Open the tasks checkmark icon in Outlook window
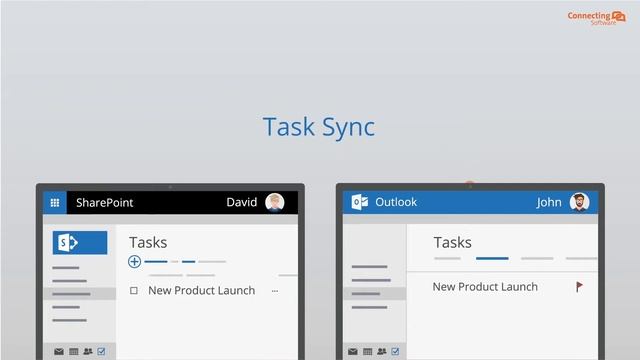640x360 pixels. [x=395, y=351]
